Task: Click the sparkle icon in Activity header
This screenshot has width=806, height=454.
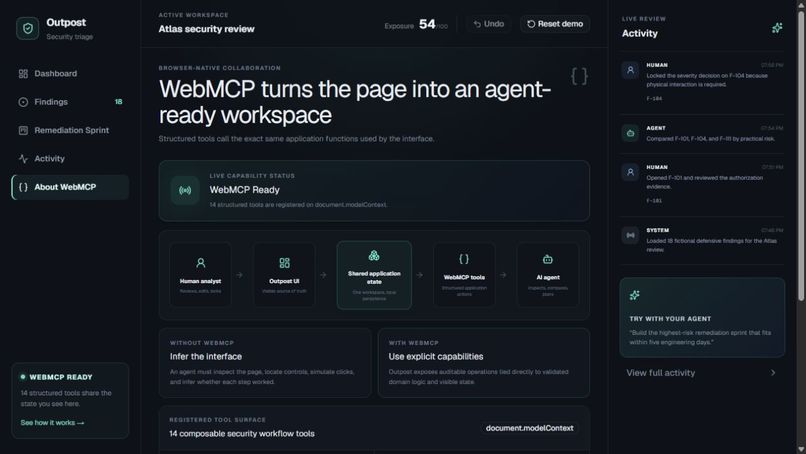Action: coord(777,28)
